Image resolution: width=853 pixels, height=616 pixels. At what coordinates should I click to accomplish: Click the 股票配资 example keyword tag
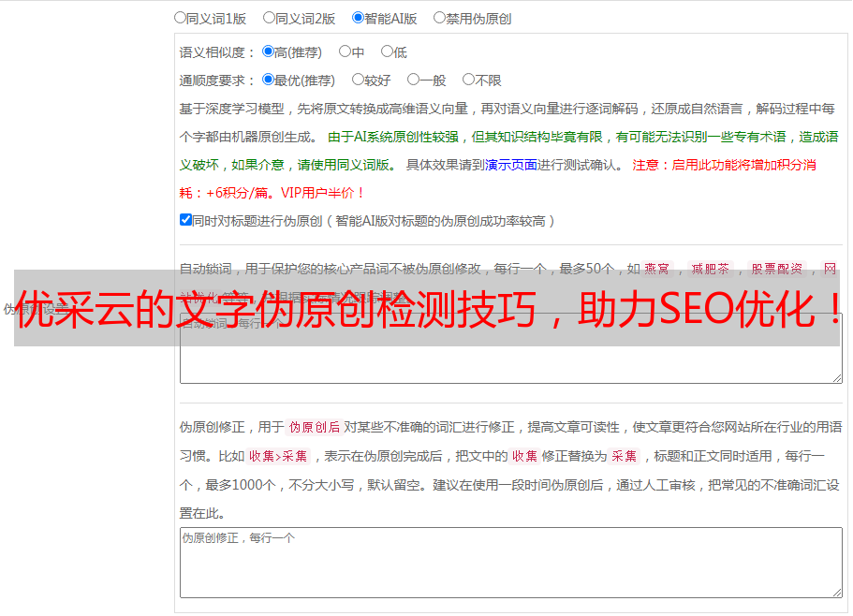pos(776,269)
